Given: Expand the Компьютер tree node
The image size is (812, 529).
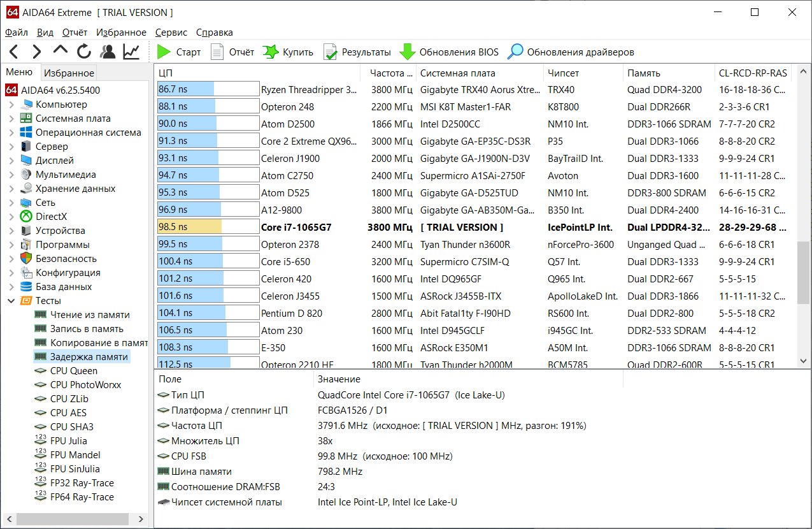Looking at the screenshot, I should pos(11,105).
